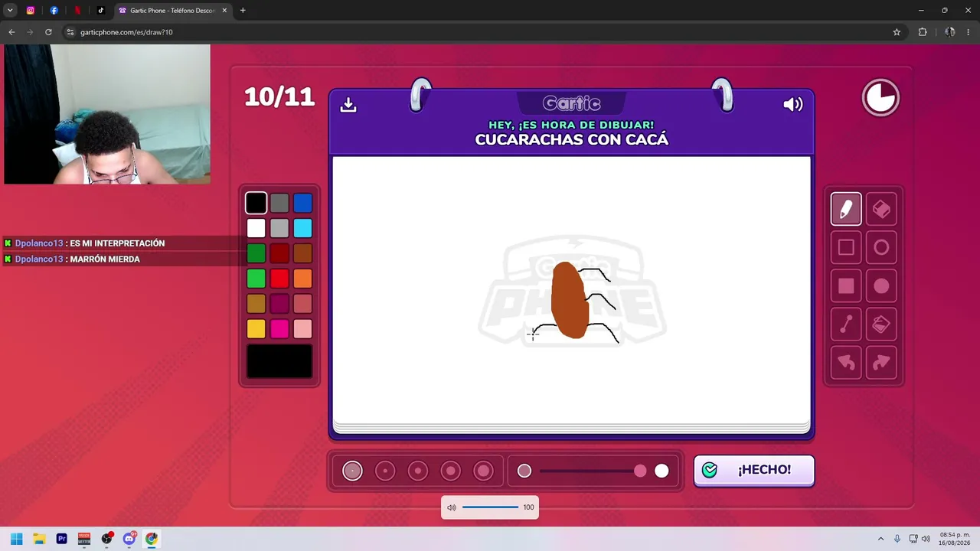Pick the golden ochre color swatch

[x=256, y=304]
